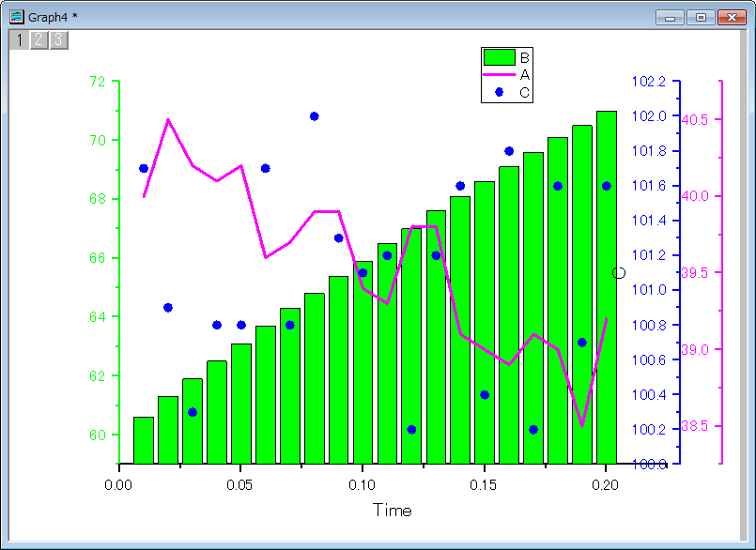Click magenta axis label 39.5
The height and width of the screenshot is (550, 756).
pos(695,272)
